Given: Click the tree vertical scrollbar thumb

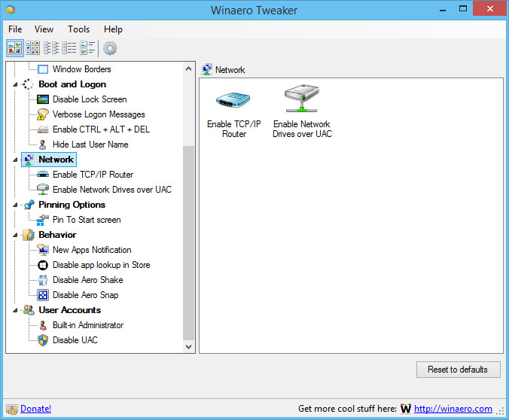Looking at the screenshot, I should 188,243.
